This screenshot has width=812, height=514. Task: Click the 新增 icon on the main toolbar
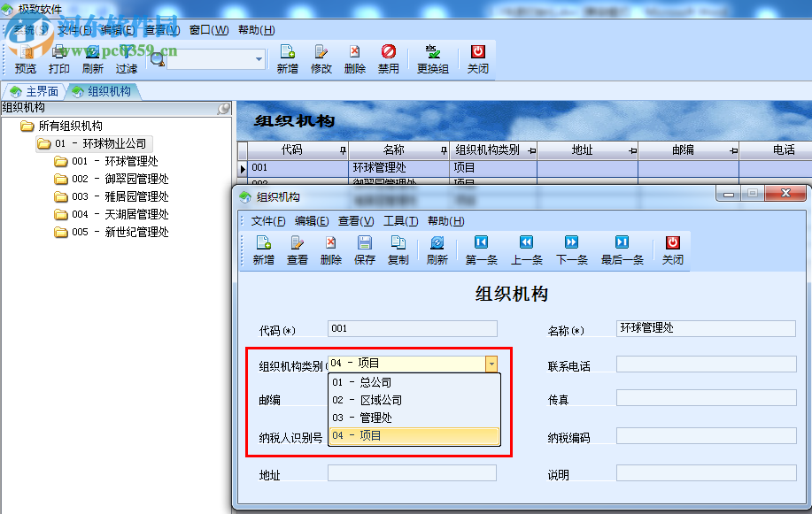[288, 58]
